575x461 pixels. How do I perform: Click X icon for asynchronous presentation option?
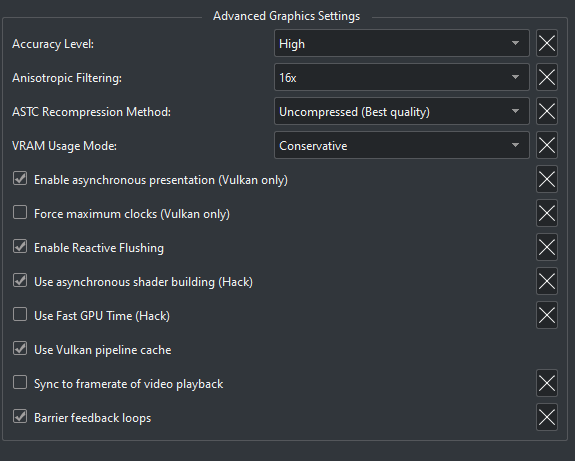[547, 179]
